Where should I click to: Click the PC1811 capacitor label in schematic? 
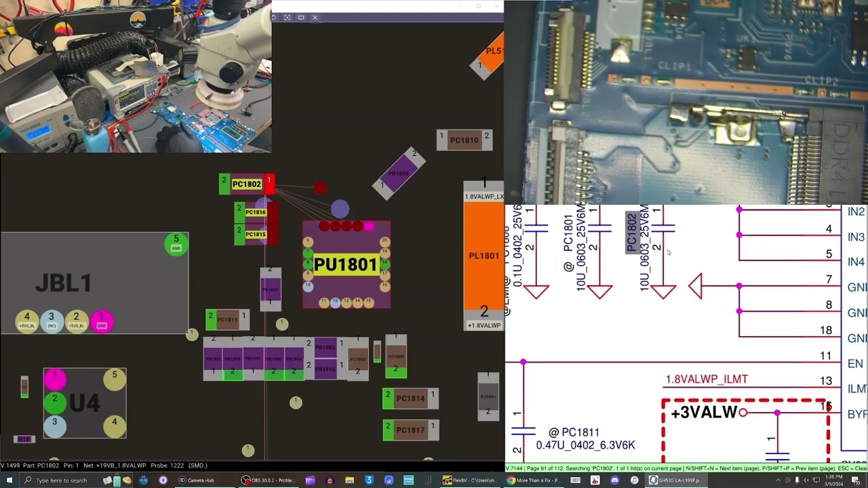[x=579, y=432]
